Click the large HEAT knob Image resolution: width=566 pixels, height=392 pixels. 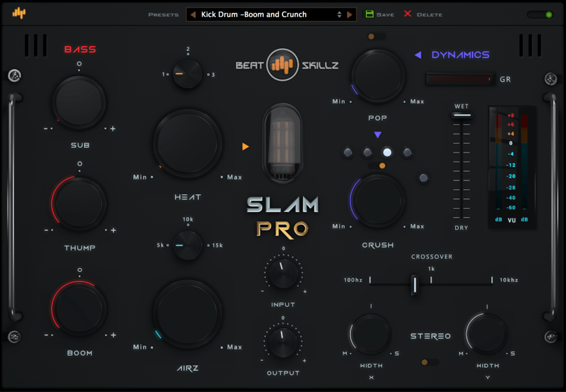click(x=187, y=143)
